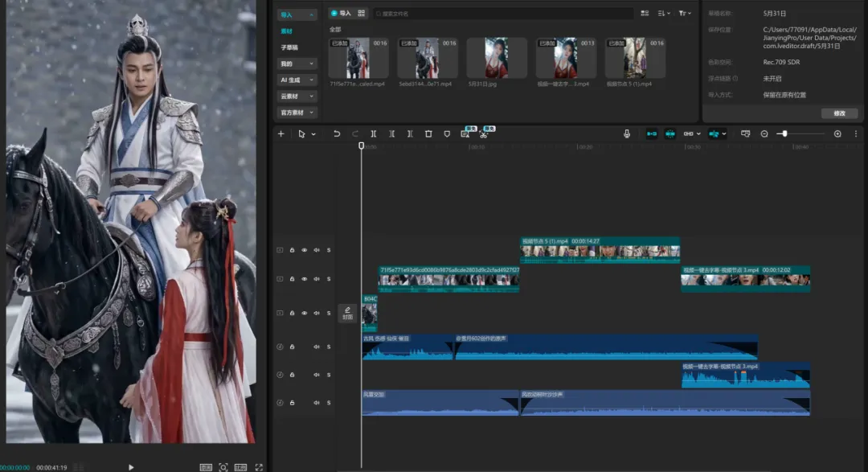The width and height of the screenshot is (868, 472).
Task: Solo the 风雷交加 audio track with S
Action: (328, 403)
